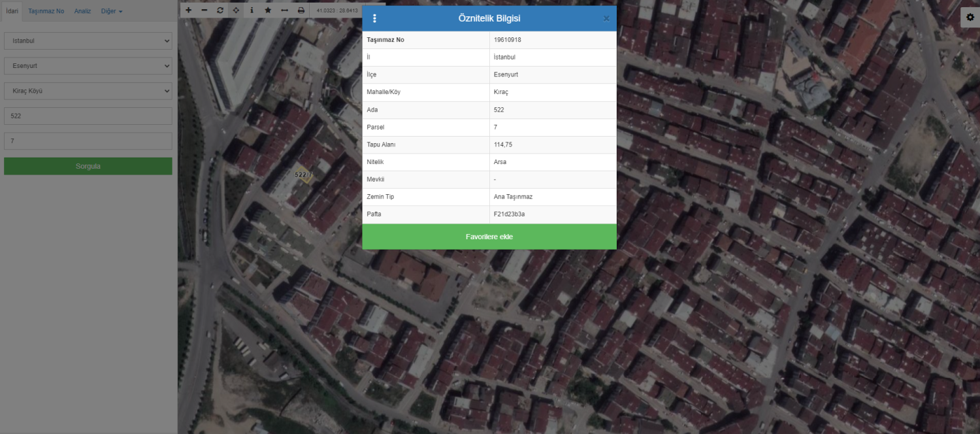Click the Sorgula button
Viewport: 980px width, 434px height.
click(x=88, y=166)
